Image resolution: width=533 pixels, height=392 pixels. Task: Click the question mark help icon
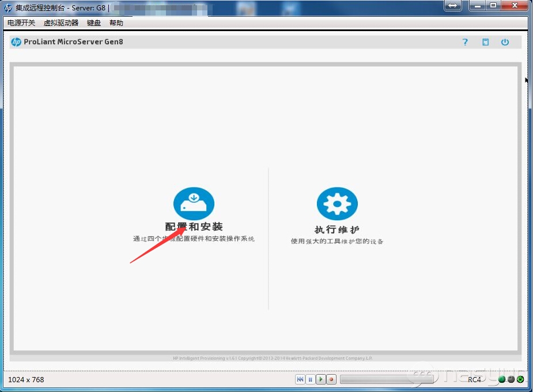pos(465,42)
